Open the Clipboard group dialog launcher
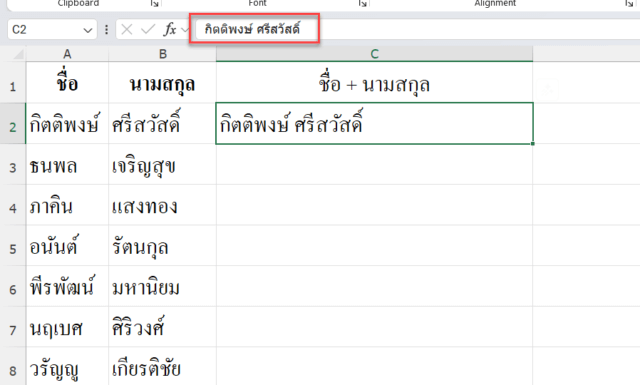640x385 pixels. click(x=154, y=3)
